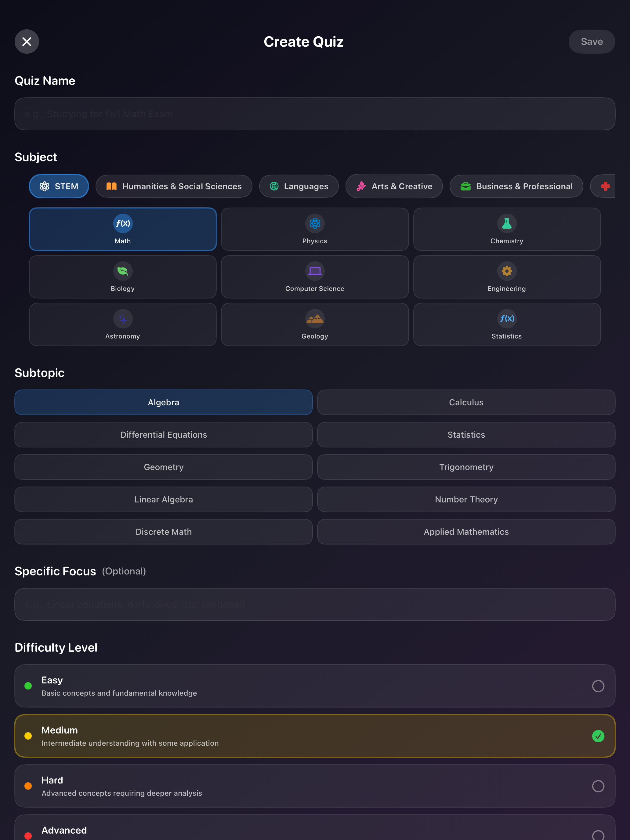This screenshot has height=840, width=630.
Task: Select Hard difficulty radio button
Action: coord(598,786)
